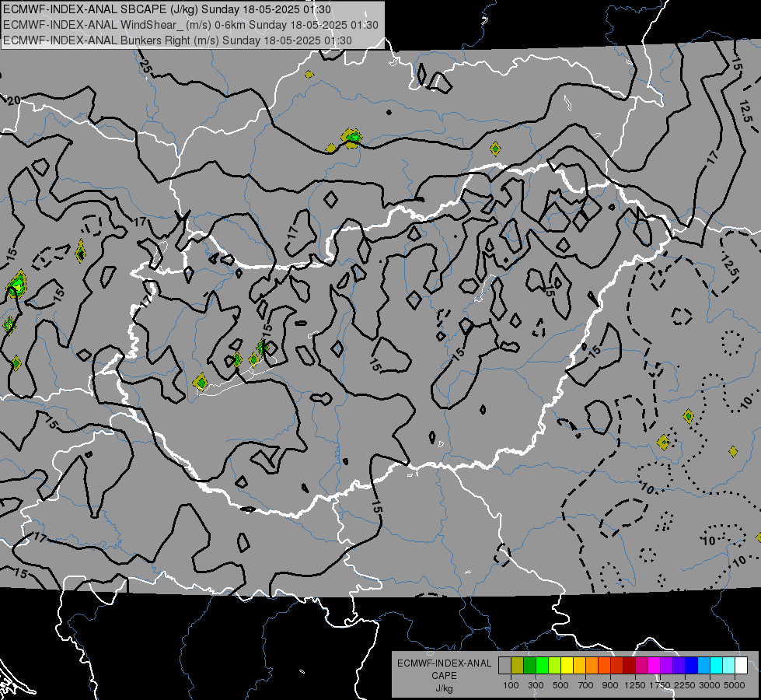Click the 300 value under the legend
This screenshot has height=700, width=761.
(536, 685)
